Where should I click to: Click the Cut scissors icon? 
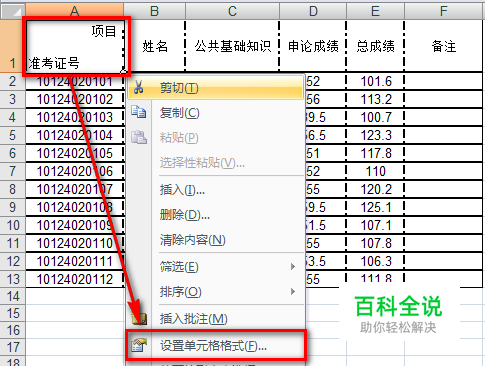coord(138,87)
